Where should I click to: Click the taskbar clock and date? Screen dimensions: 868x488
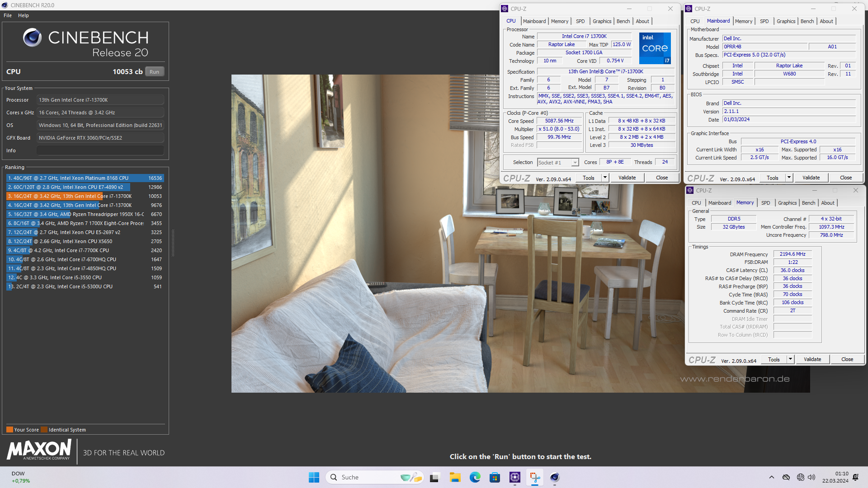pos(835,477)
